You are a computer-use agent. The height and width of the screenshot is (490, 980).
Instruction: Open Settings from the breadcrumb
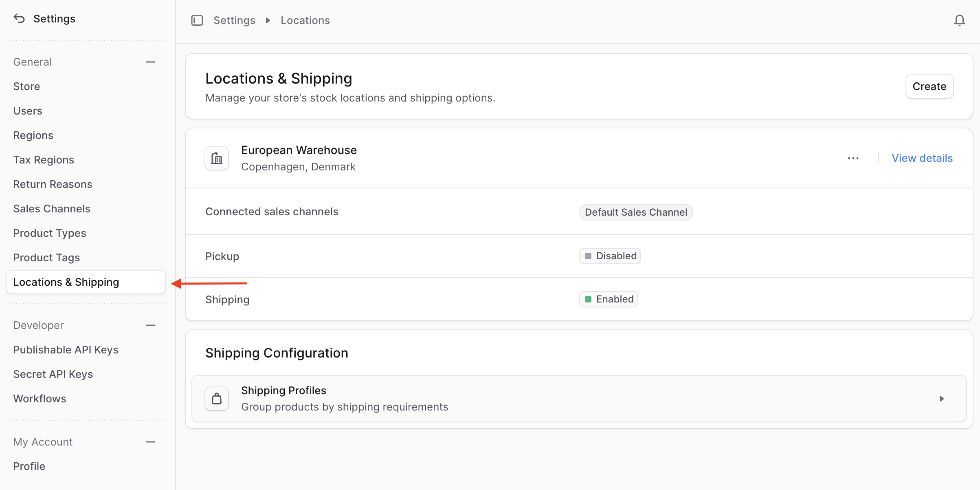(234, 20)
